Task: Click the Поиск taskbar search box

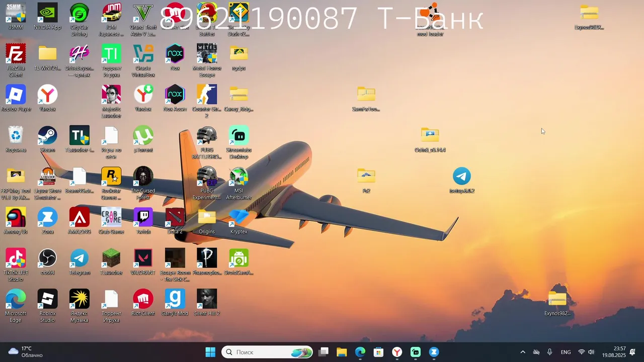Action: [267, 352]
